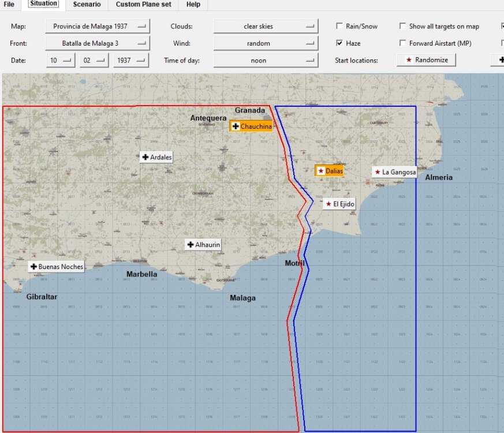Viewport: 504px width, 433px height.
Task: Enable the Rain/Snow checkbox
Action: (x=339, y=25)
